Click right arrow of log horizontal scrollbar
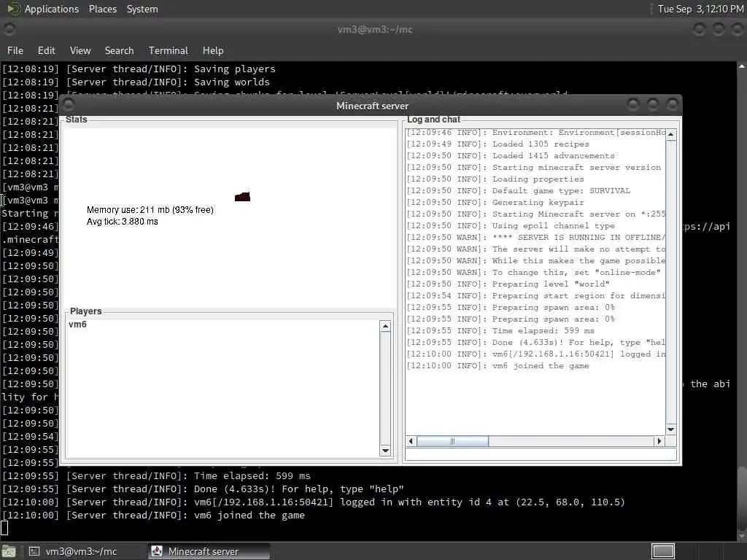The height and width of the screenshot is (560, 747). point(659,441)
